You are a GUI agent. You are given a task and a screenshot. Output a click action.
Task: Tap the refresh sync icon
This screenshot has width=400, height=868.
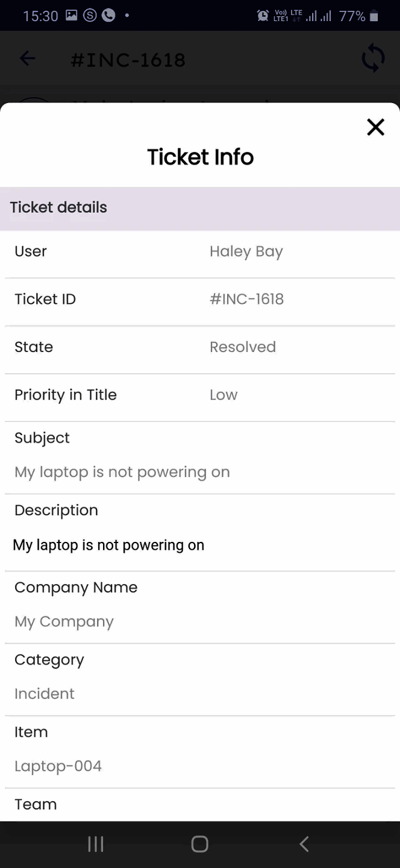[x=373, y=59]
